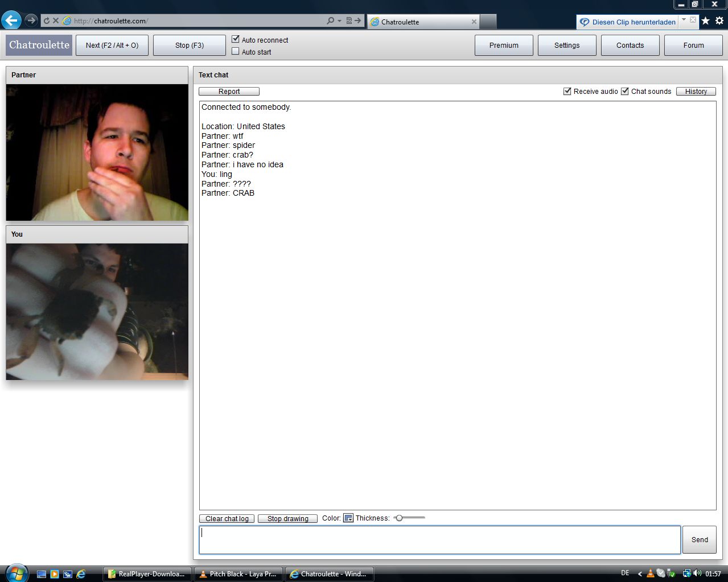Refresh the page with the reload icon
Image resolution: width=728 pixels, height=582 pixels.
[x=47, y=20]
